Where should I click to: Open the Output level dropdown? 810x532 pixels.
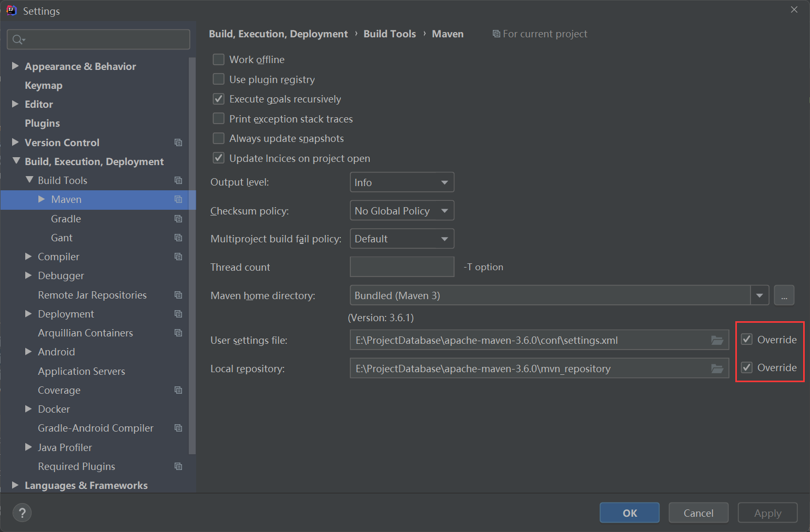(x=402, y=182)
